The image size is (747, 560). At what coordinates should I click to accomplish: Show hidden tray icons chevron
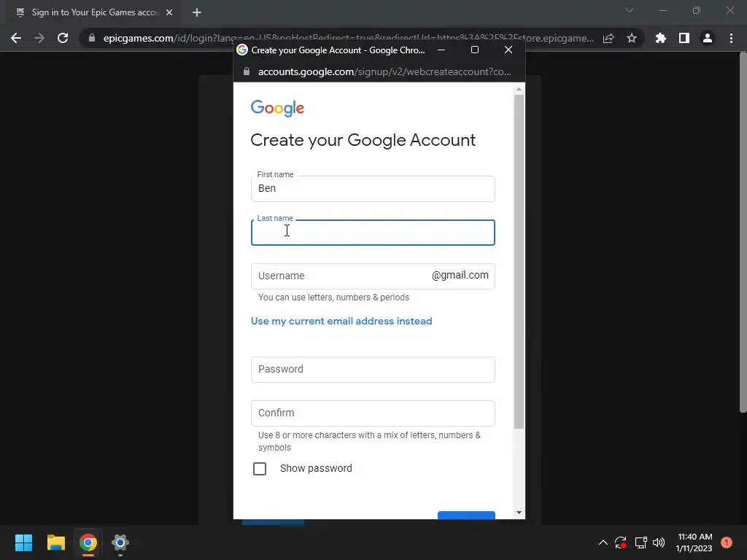tap(603, 542)
